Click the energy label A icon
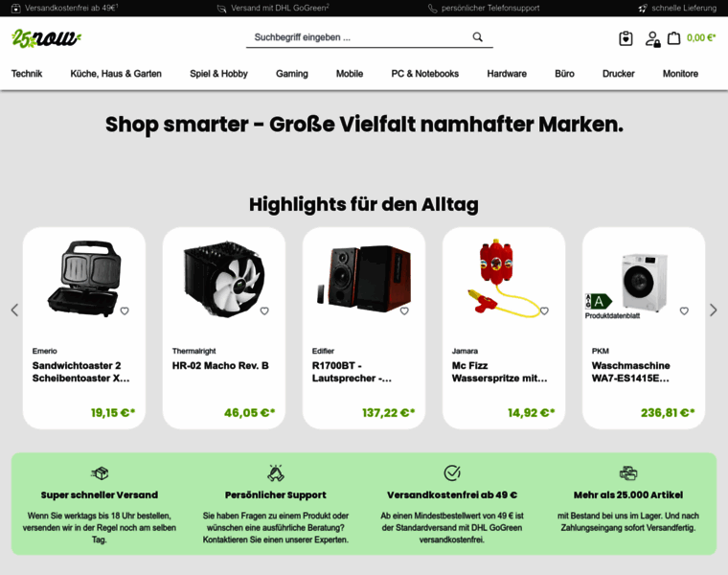Viewport: 728px width, 575px height. coord(599,302)
